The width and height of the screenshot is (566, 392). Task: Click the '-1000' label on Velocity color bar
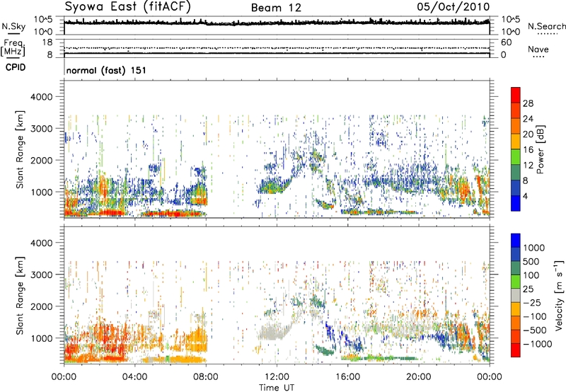pos(538,344)
